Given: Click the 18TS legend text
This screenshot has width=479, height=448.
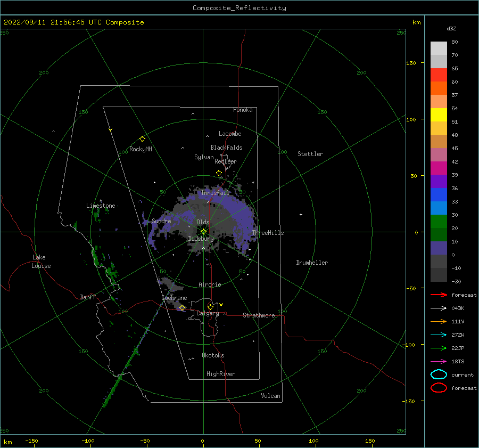Looking at the screenshot, I should (x=458, y=362).
